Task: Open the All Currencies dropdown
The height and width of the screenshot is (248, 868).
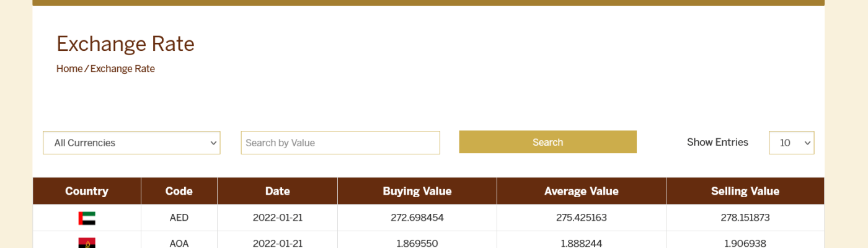Action: [131, 143]
